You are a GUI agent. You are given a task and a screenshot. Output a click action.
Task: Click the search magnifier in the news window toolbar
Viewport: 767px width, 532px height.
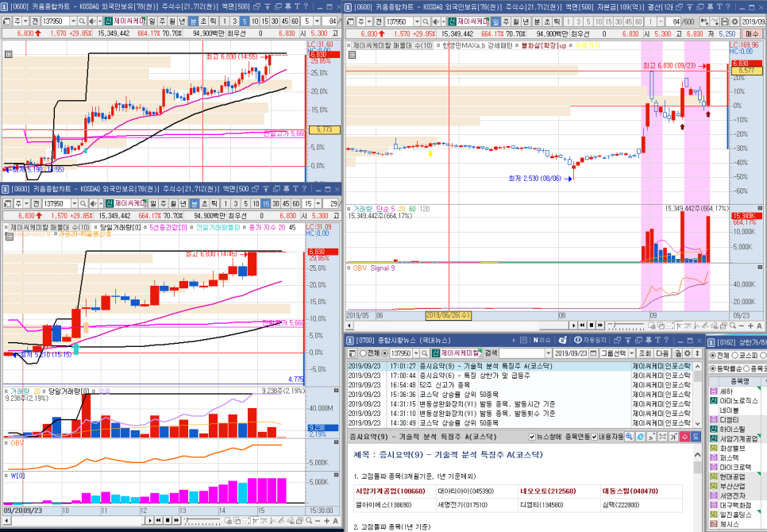click(x=425, y=353)
